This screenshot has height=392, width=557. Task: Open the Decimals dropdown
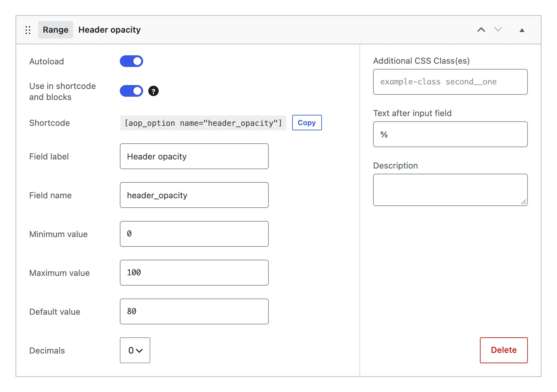point(135,350)
